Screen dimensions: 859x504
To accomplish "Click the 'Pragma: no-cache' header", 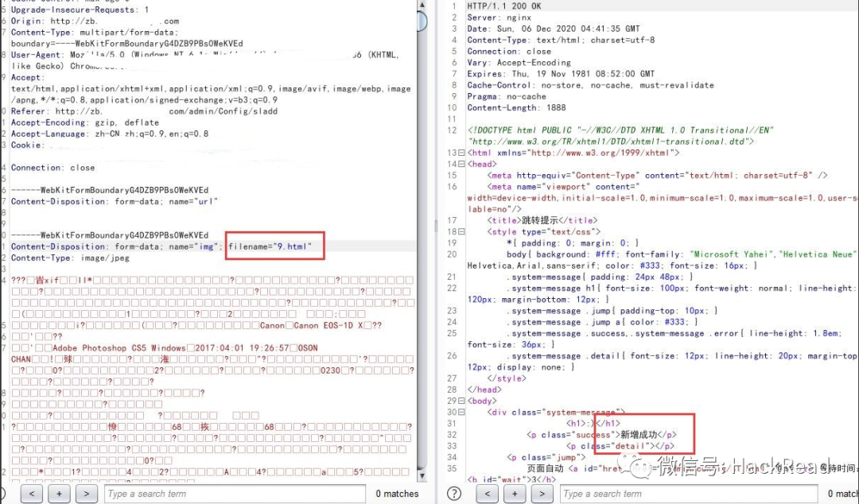I will pyautogui.click(x=507, y=96).
